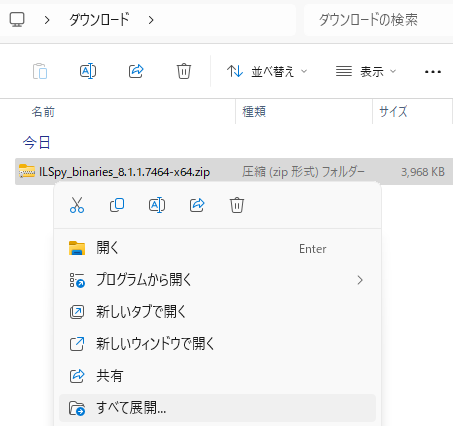
Task: Sort by 名前 column header
Action: coord(43,112)
